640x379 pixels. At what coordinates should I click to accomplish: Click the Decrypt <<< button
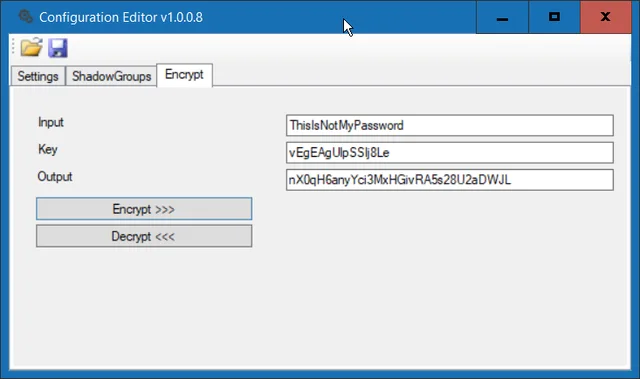(144, 236)
